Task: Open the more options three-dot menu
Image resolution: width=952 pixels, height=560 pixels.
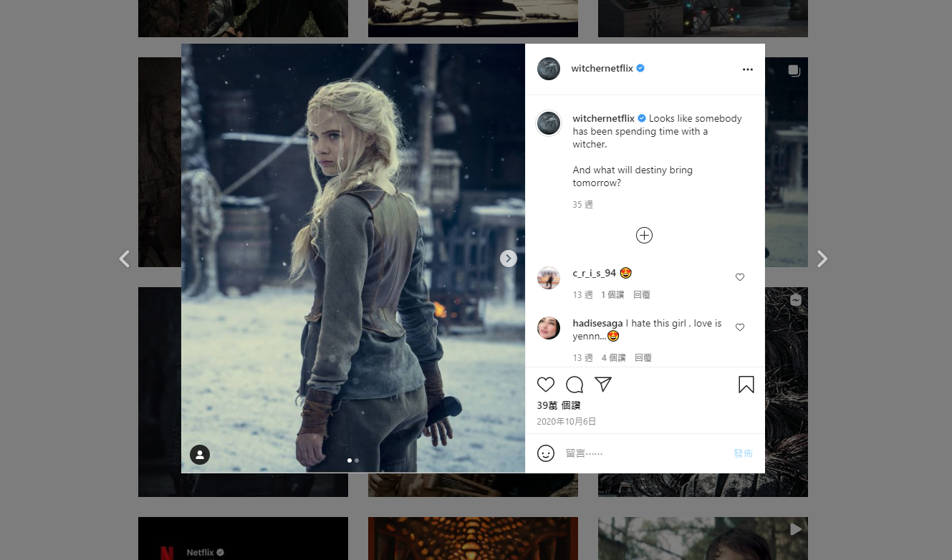Action: click(x=748, y=69)
